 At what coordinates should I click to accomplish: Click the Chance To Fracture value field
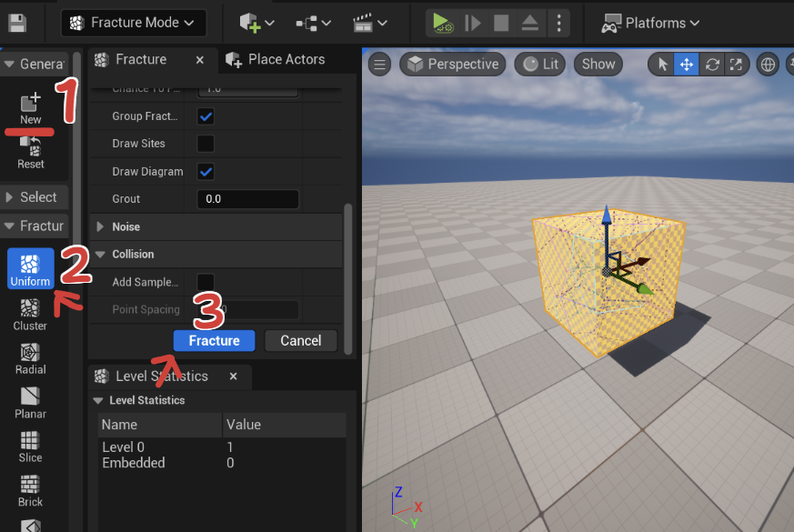point(247,90)
